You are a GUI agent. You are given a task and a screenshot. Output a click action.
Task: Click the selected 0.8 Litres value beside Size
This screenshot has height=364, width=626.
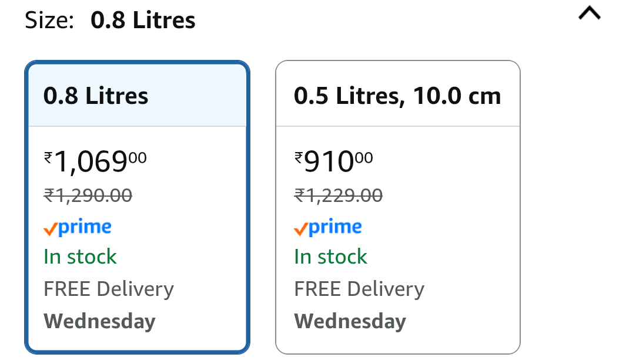(143, 20)
